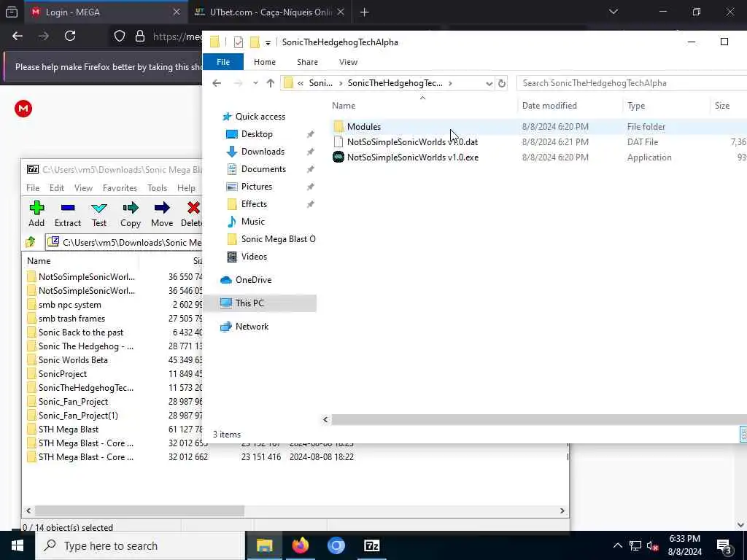Select Desktop in the navigation pane
Viewport: 747px width, 560px height.
[257, 134]
